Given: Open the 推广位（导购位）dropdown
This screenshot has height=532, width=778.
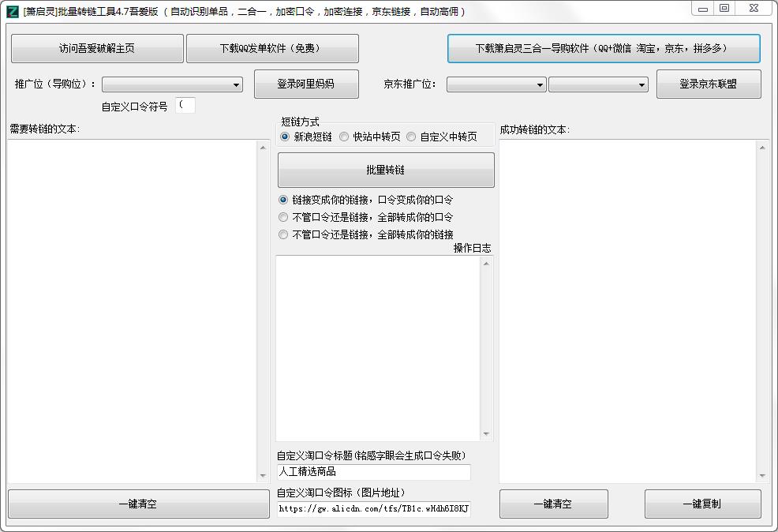Looking at the screenshot, I should pyautogui.click(x=172, y=84).
